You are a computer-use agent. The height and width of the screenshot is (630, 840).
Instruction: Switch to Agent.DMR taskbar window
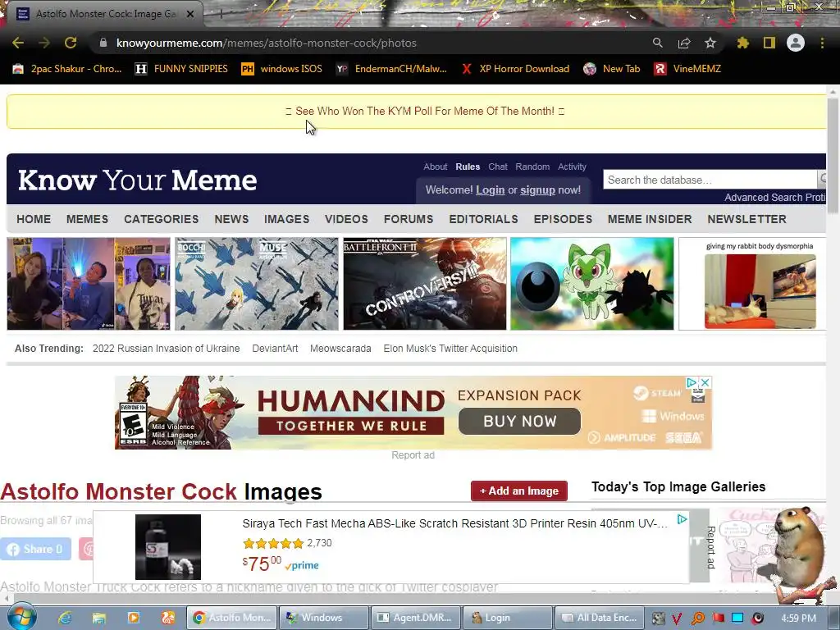pyautogui.click(x=416, y=618)
